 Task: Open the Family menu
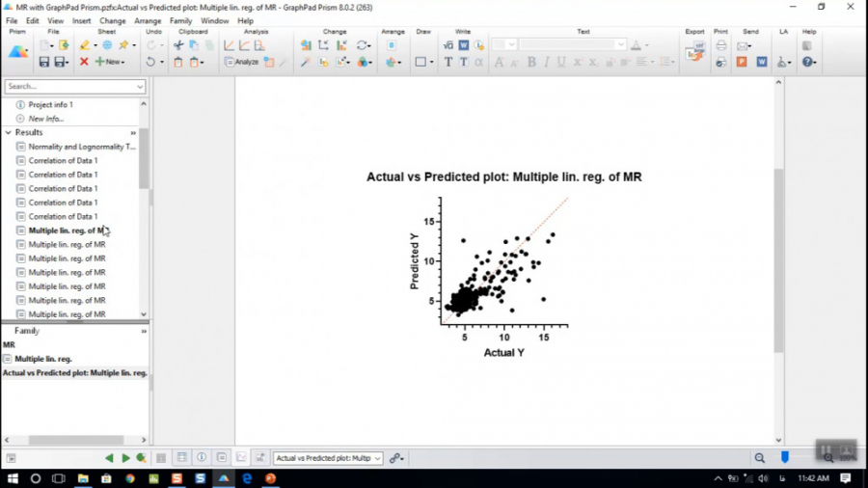tap(181, 21)
